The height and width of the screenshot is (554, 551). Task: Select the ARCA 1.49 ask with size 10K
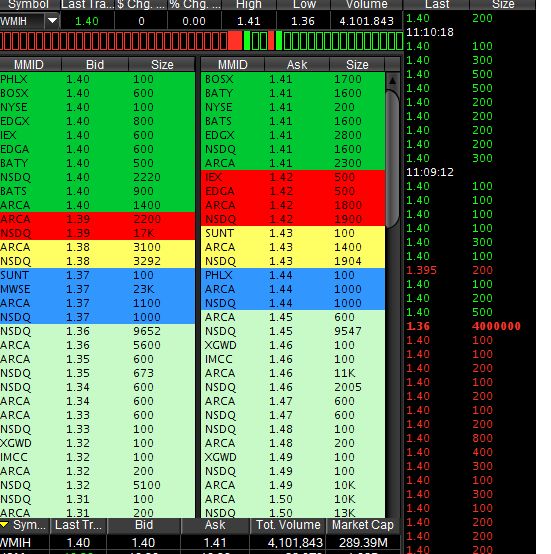(x=293, y=485)
